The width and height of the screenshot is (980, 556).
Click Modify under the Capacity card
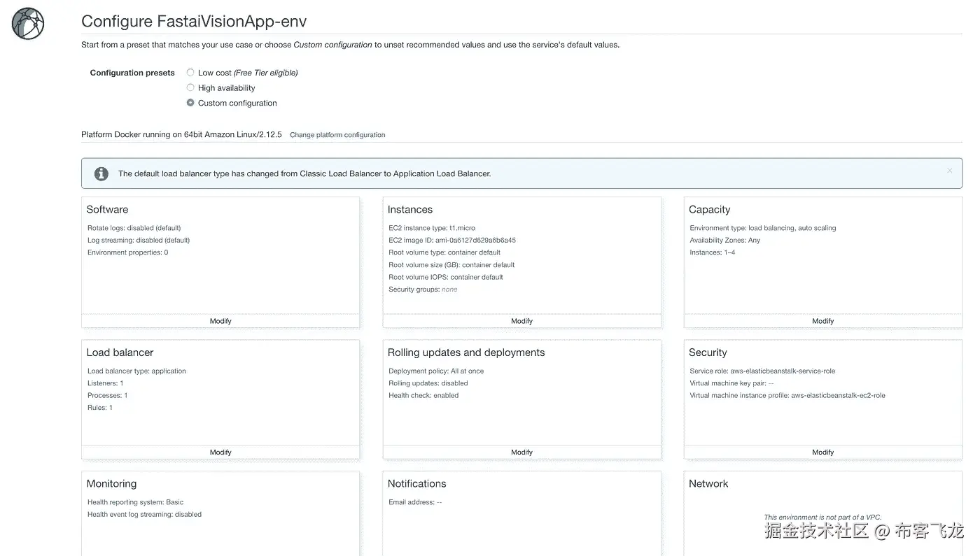[x=822, y=321]
